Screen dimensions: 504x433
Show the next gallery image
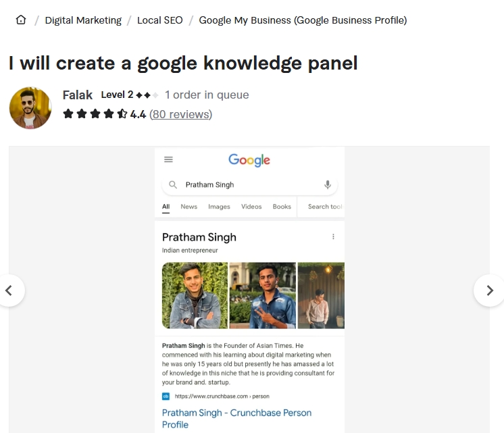489,290
